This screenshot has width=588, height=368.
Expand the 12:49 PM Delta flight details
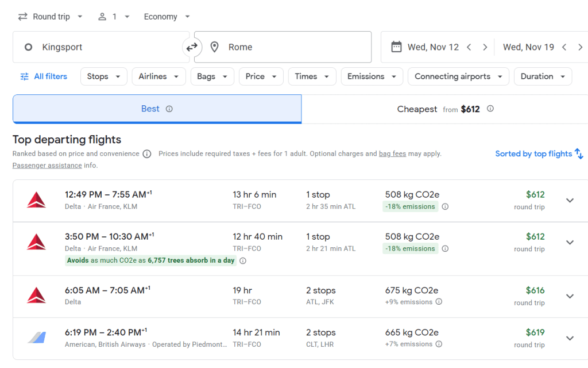point(570,200)
